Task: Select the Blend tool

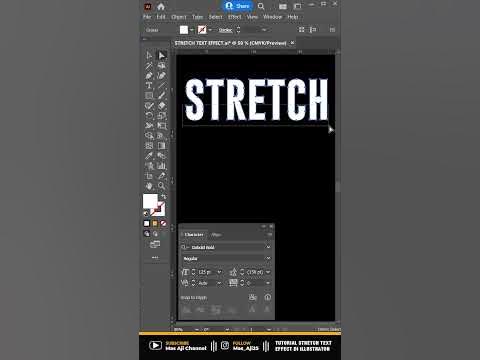Action: pos(162,156)
